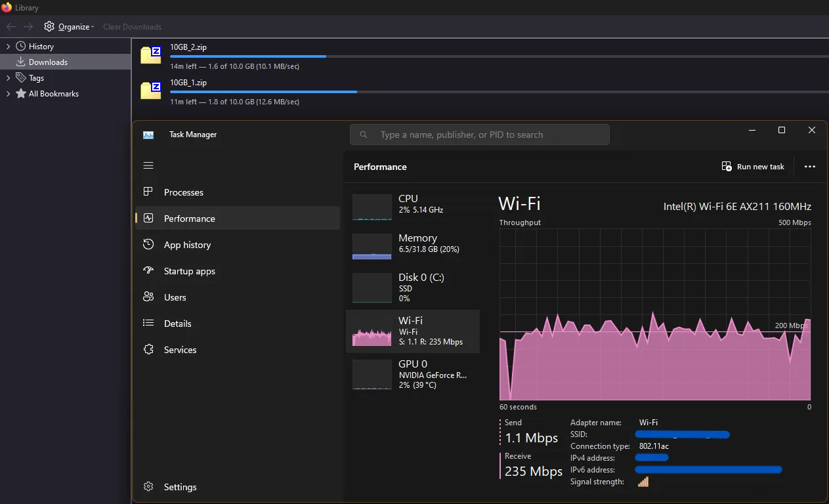Image resolution: width=829 pixels, height=504 pixels.
Task: Click the search magnifier in Task Manager
Action: [364, 134]
